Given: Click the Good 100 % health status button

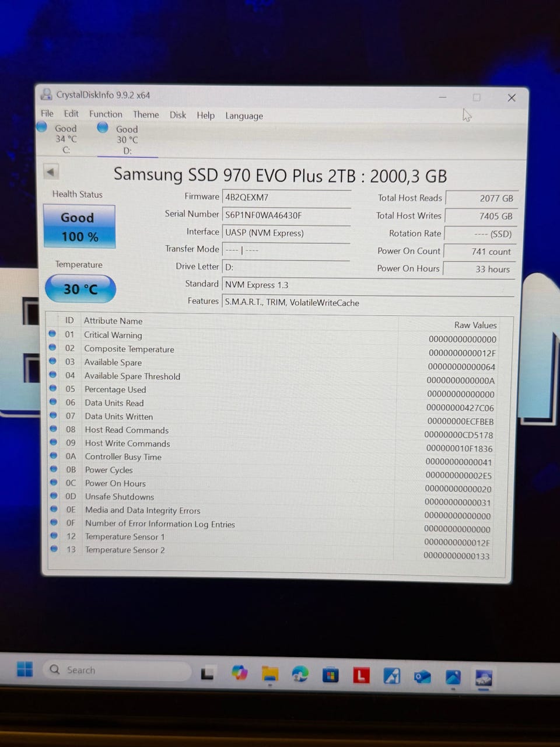Looking at the screenshot, I should 79,226.
